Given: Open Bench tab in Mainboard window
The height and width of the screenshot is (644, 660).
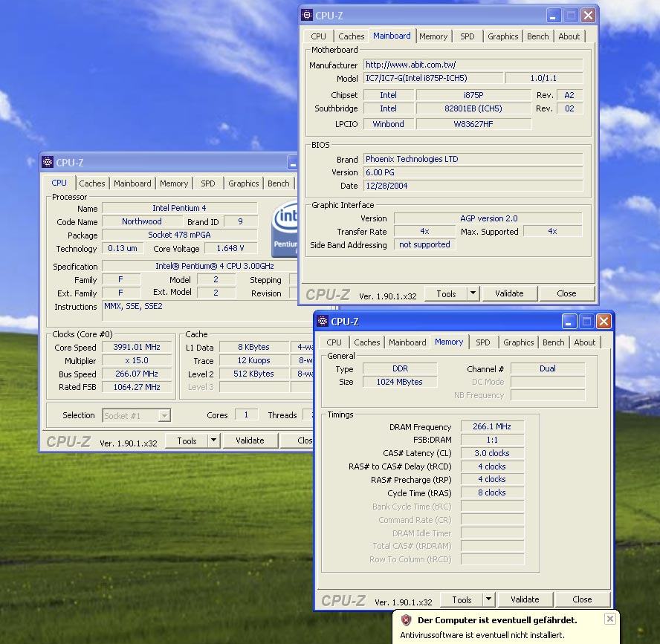Looking at the screenshot, I should tap(538, 36).
